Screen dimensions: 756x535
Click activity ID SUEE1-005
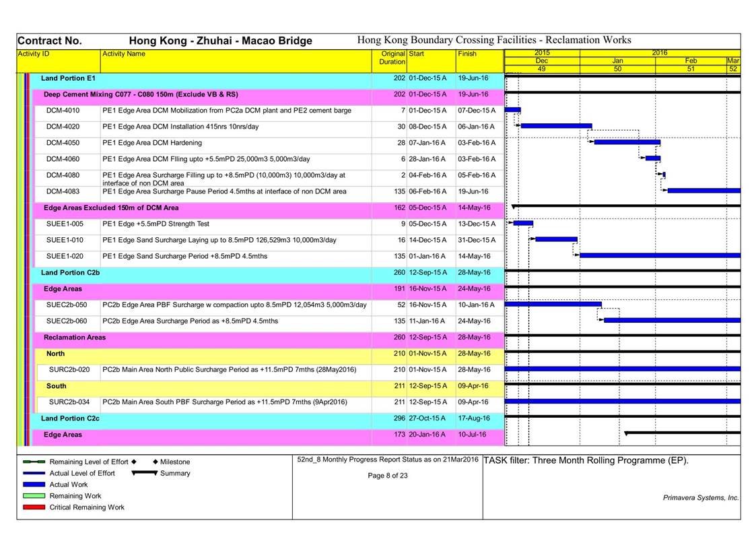coord(65,224)
